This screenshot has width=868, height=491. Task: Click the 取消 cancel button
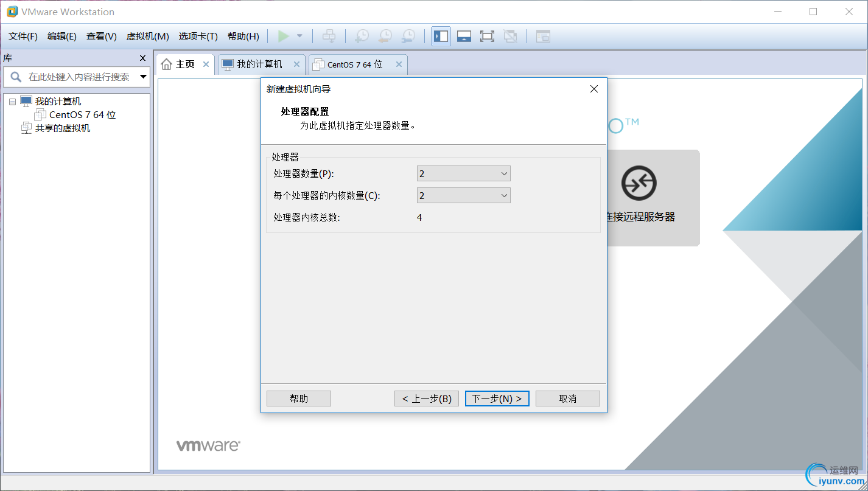point(568,399)
